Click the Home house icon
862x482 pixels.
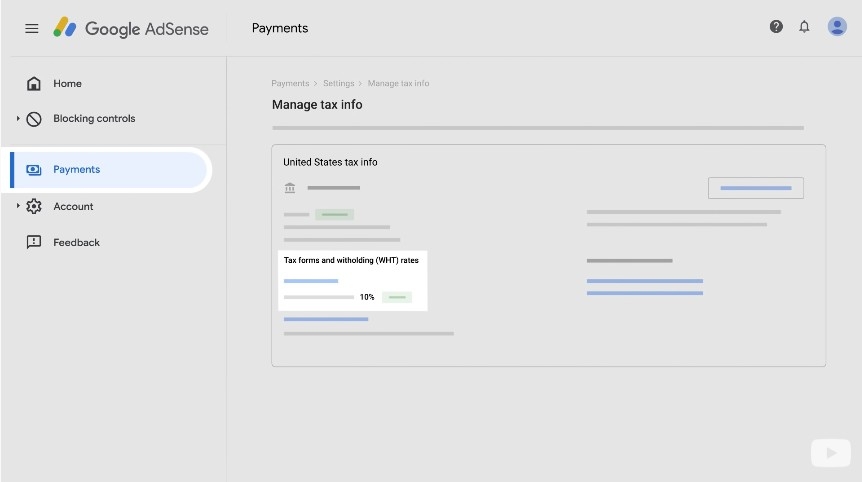point(34,84)
